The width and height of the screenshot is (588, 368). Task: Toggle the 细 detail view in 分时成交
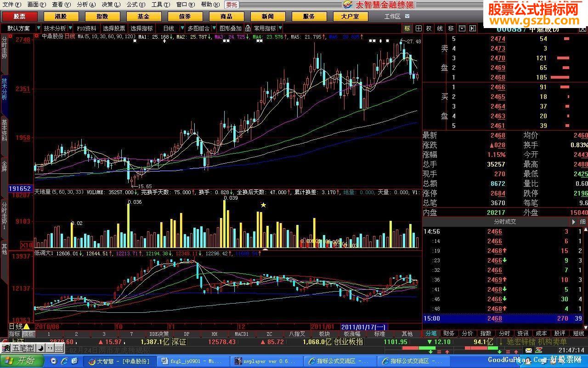pyautogui.click(x=582, y=222)
